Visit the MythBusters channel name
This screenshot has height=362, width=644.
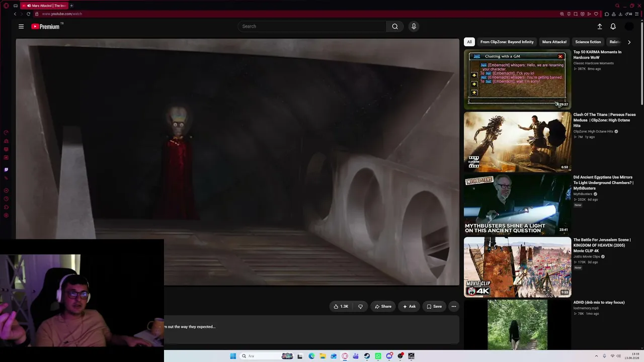click(583, 194)
